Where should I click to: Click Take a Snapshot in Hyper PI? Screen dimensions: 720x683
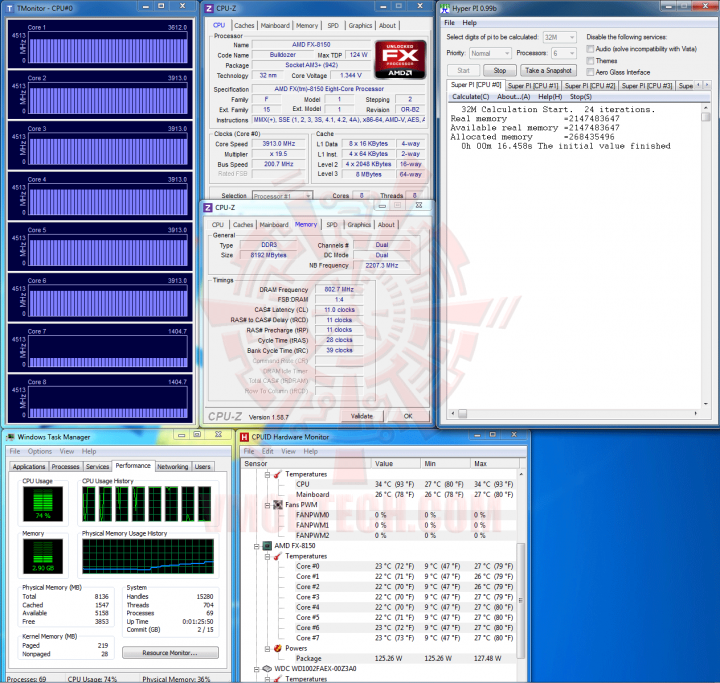coord(548,71)
